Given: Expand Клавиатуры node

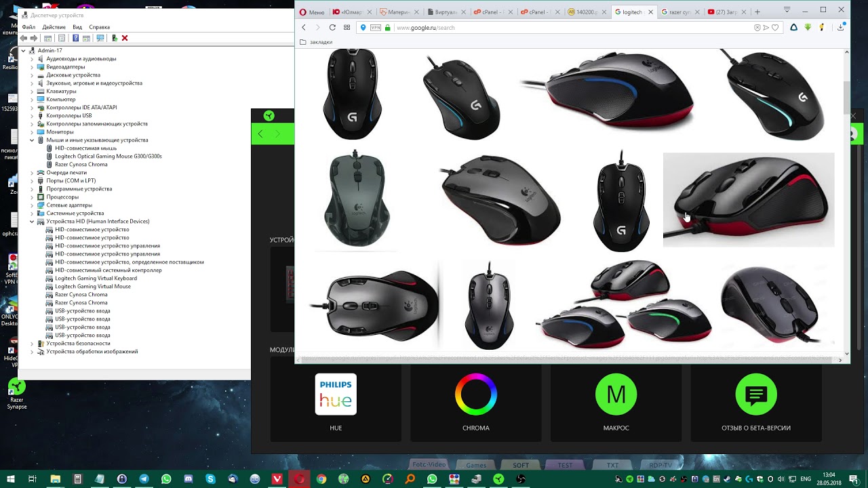Looking at the screenshot, I should point(31,91).
